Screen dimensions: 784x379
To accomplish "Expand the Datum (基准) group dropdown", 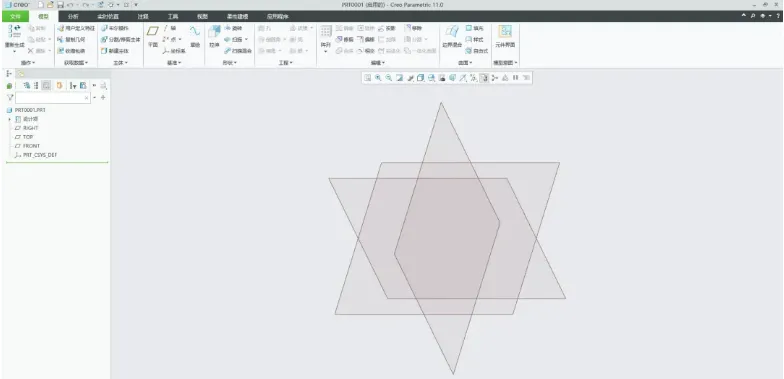I will [x=174, y=63].
